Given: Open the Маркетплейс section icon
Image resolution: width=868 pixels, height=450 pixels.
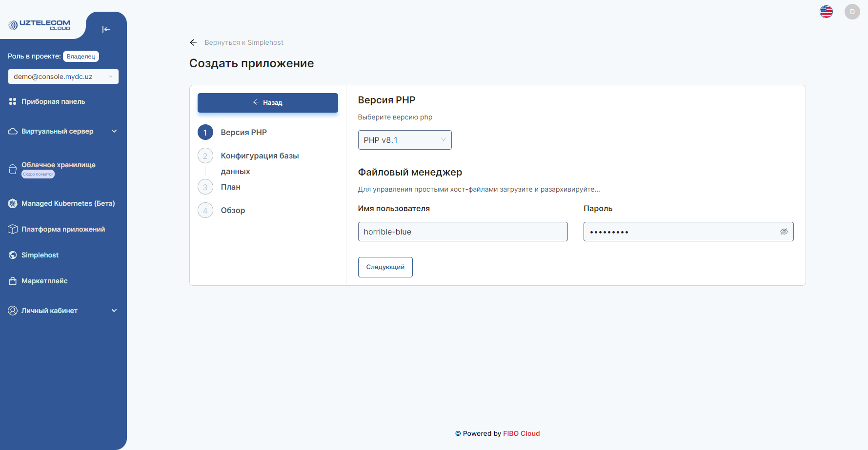Looking at the screenshot, I should [12, 281].
